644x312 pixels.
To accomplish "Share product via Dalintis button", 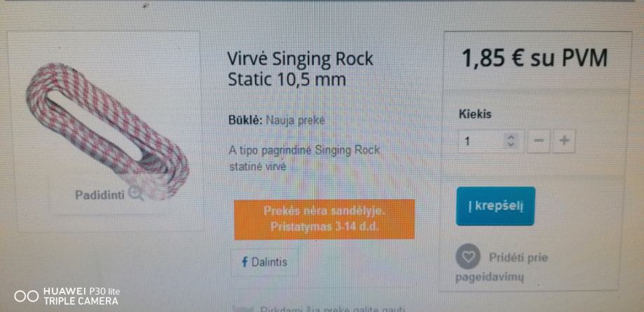I will (264, 262).
